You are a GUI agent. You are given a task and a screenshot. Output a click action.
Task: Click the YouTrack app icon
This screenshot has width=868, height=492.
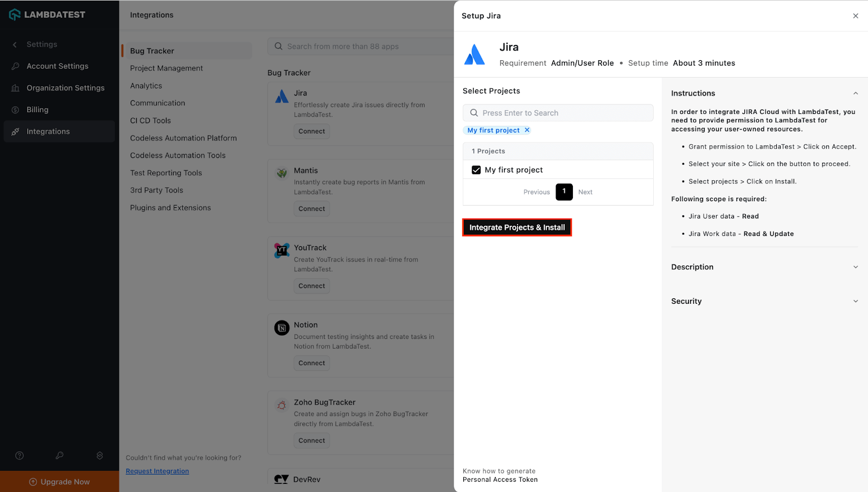click(x=282, y=251)
